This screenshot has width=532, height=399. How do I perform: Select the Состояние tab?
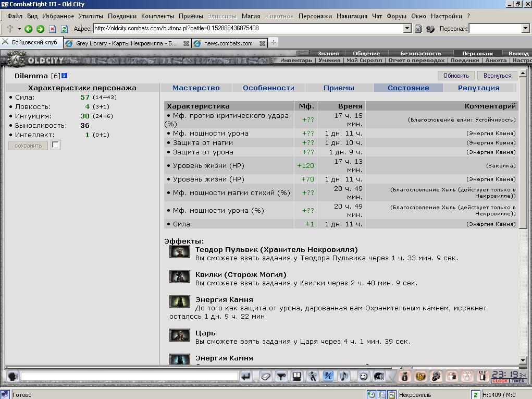point(408,88)
